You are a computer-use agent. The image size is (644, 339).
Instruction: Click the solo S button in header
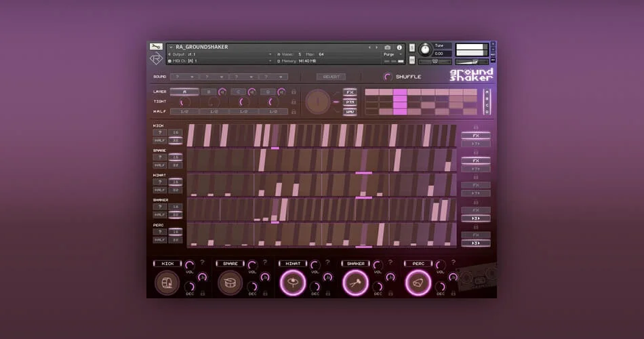coord(412,48)
